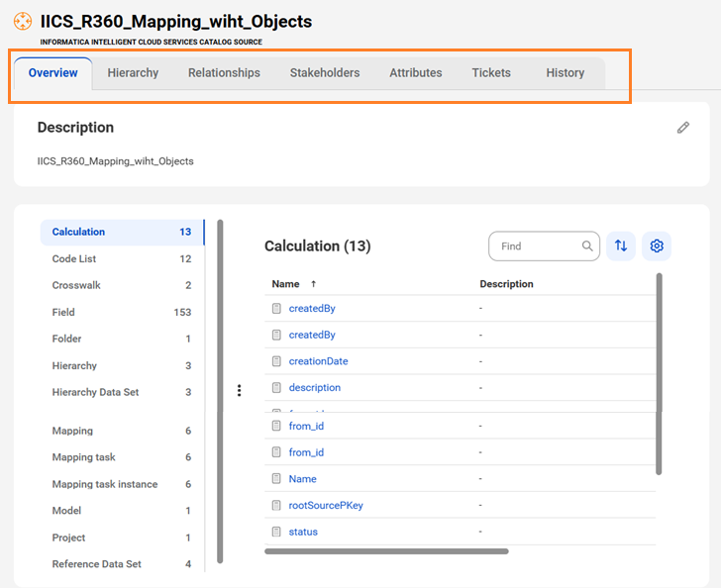Select Hierarchy in the left asset list

[x=122, y=365]
